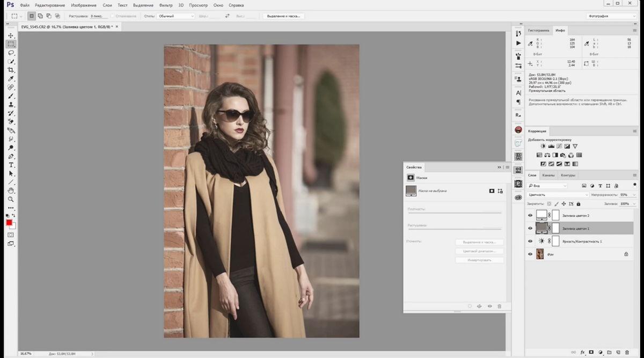Select the Hand tool
The image size is (644, 358).
pyautogui.click(x=11, y=191)
